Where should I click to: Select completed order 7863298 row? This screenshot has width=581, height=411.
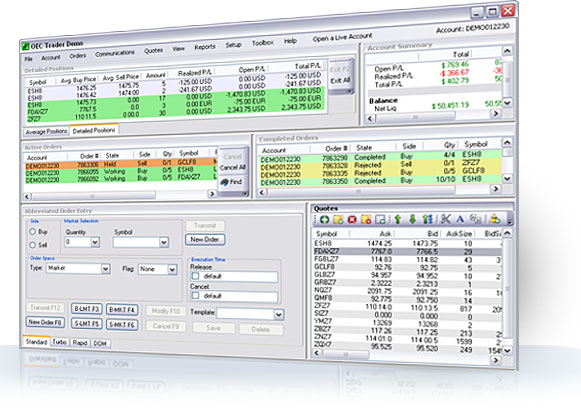pos(380,157)
